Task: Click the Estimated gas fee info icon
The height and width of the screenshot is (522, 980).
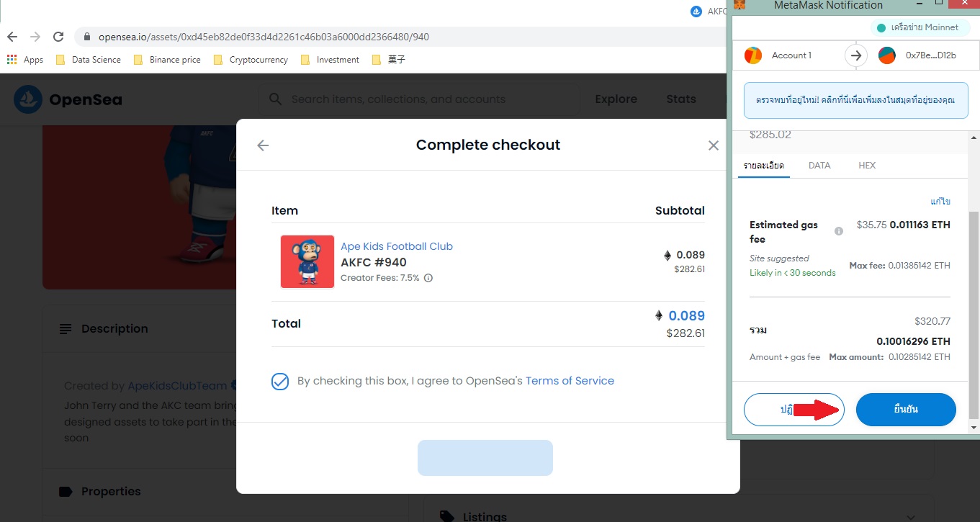Action: pos(839,231)
